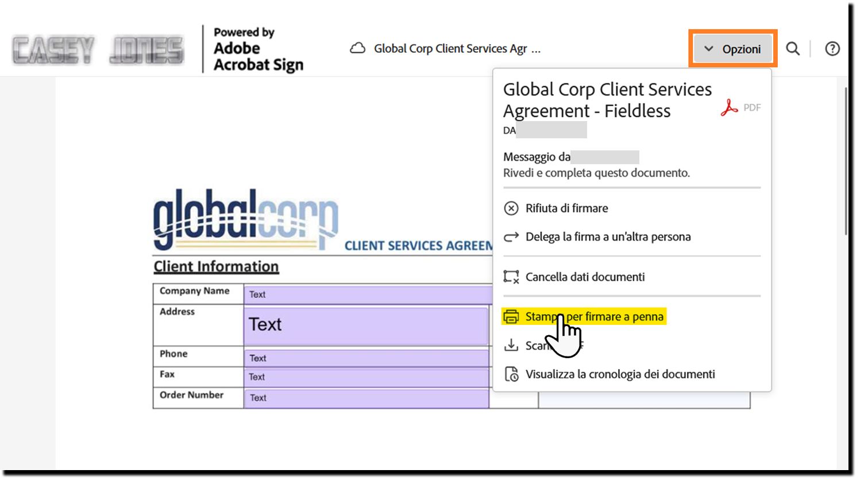Select Cancella dati documenti

point(574,277)
